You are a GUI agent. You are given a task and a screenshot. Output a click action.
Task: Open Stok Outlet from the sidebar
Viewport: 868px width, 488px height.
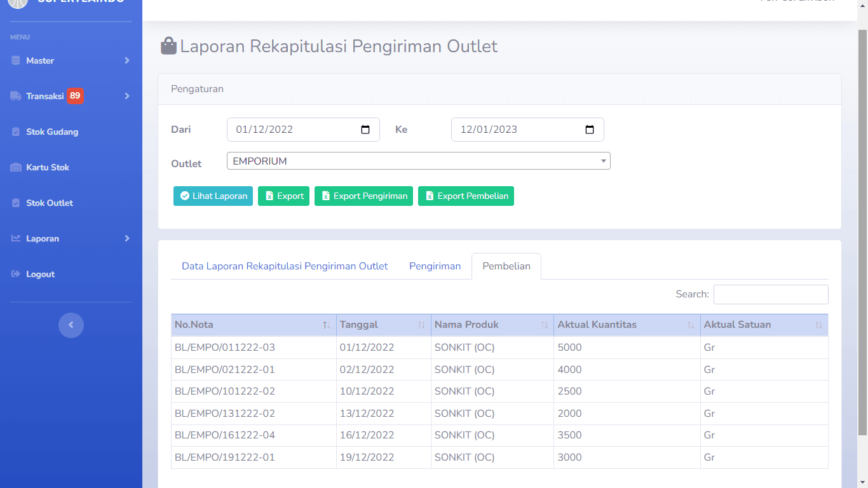pyautogui.click(x=50, y=203)
